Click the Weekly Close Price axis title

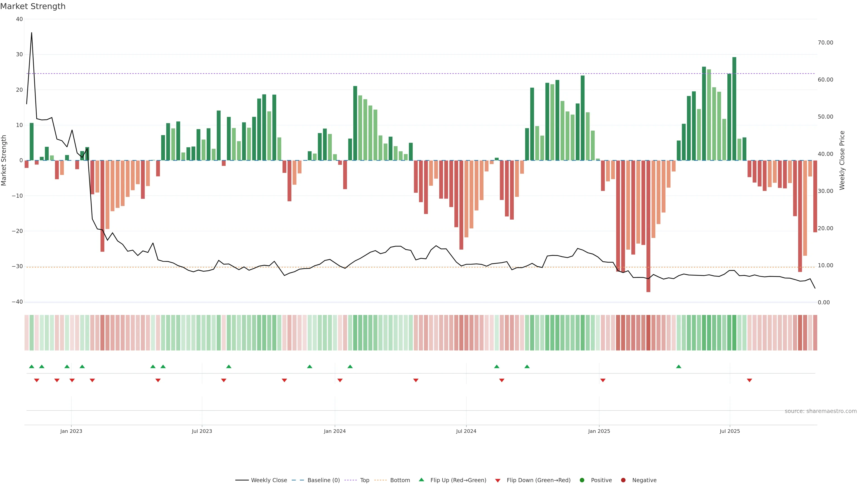(842, 160)
